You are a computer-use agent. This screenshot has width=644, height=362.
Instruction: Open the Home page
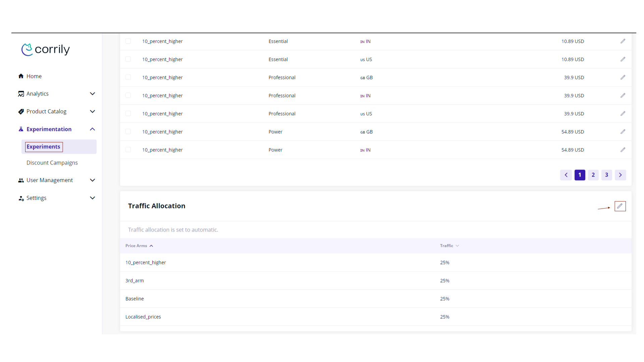[x=34, y=76]
